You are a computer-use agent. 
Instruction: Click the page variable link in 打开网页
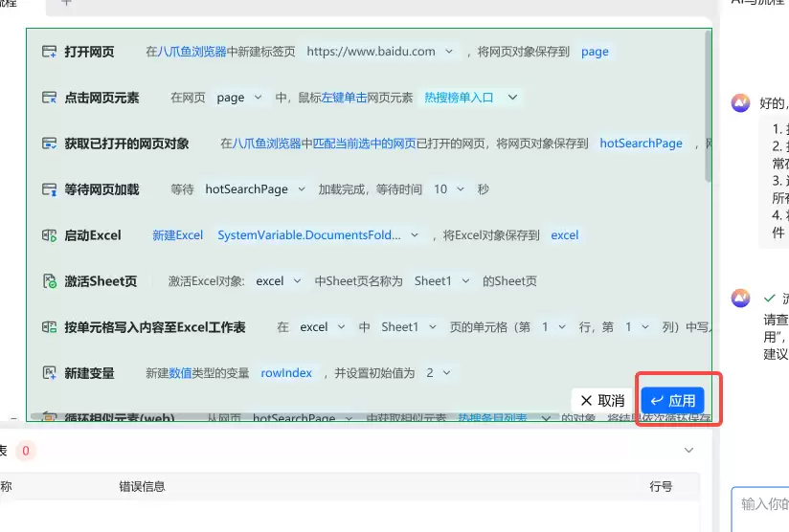tap(595, 52)
